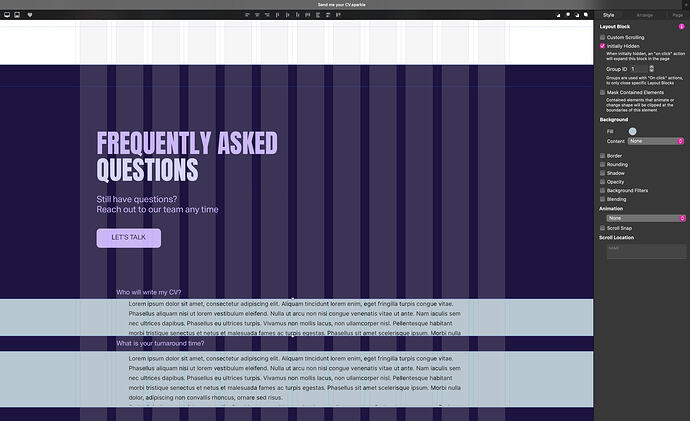Select the tablet device preview icon
Screen dimensions: 690x421
(17, 15)
